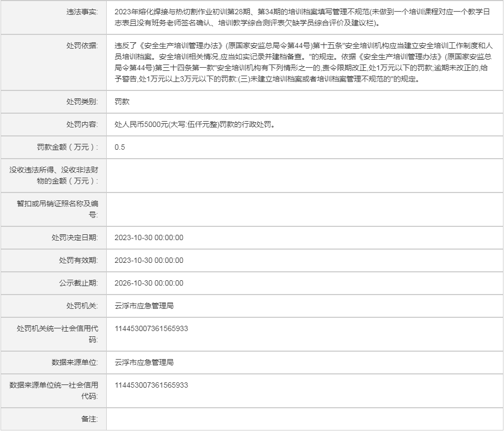
Task: Click the 处罚类别 label
Action: point(81,102)
